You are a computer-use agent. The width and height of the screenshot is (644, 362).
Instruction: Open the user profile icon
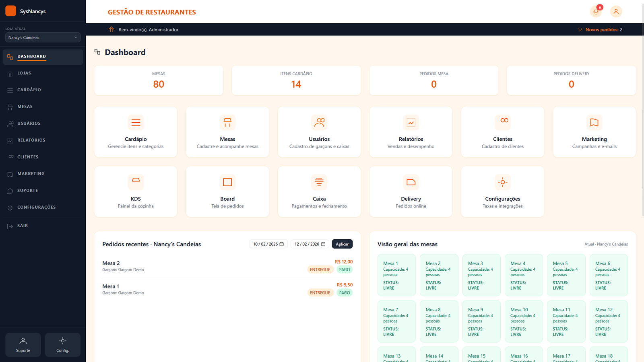click(x=616, y=11)
